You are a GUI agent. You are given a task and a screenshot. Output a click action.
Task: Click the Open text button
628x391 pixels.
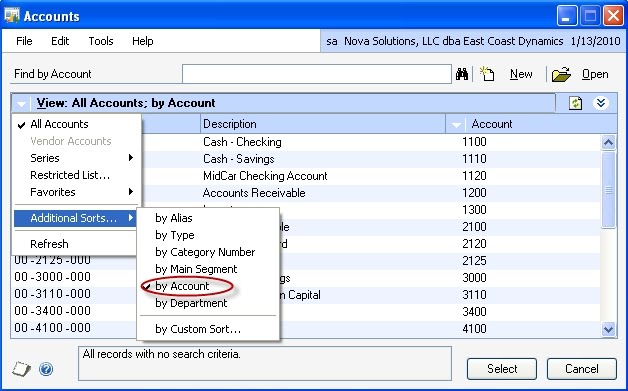click(x=595, y=74)
